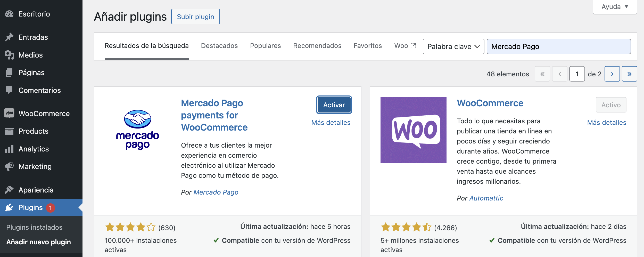Viewport: 644px width, 257px height.
Task: Click the WooCommerce purple logo thumbnail
Action: click(414, 130)
